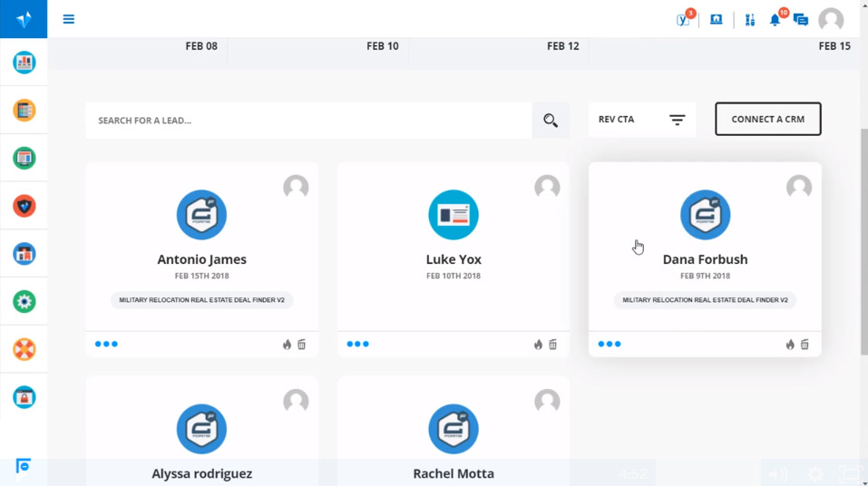
Task: Focus the Search for a lead field
Action: click(309, 120)
